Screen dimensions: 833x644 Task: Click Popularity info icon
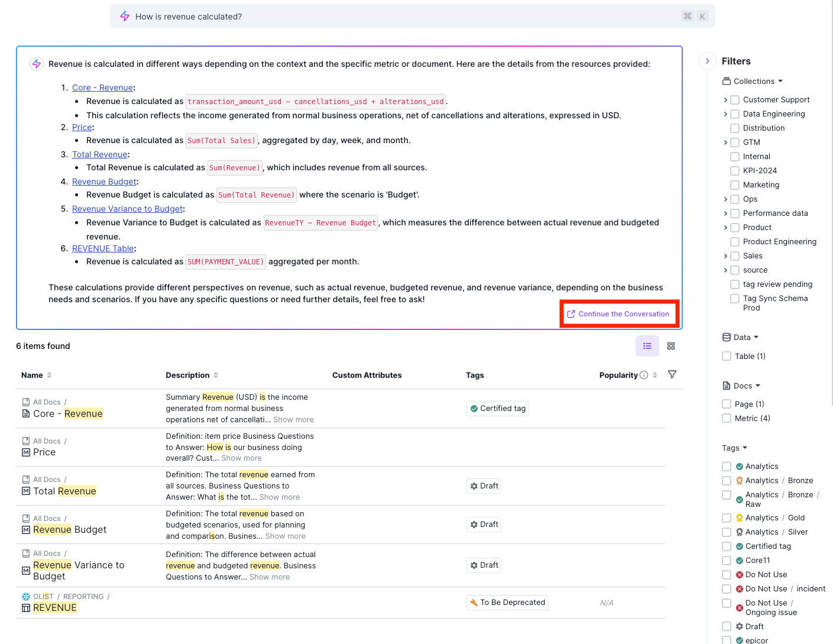pyautogui.click(x=644, y=375)
